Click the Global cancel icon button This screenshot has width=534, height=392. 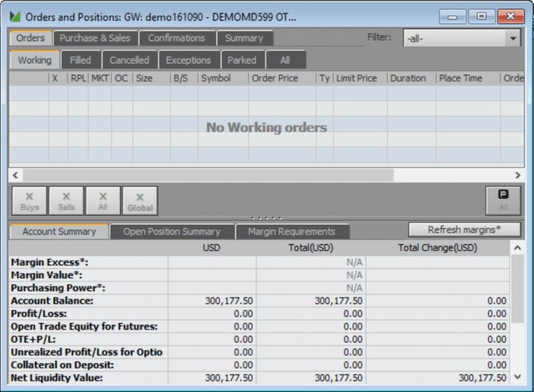tap(140, 201)
